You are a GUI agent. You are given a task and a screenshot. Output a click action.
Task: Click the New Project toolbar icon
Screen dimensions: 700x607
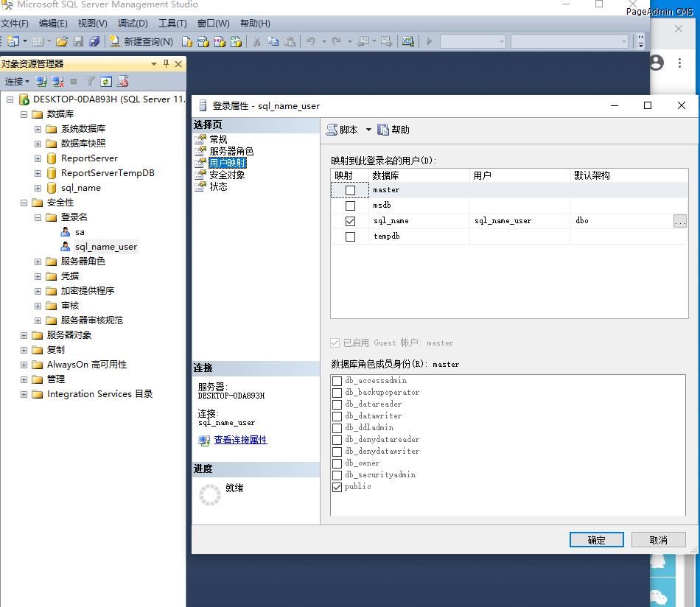click(x=13, y=41)
